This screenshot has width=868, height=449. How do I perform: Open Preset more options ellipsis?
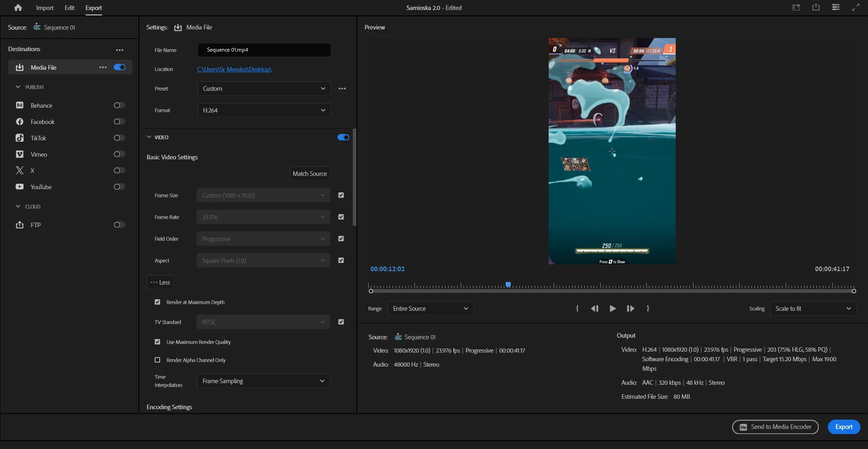(x=342, y=89)
